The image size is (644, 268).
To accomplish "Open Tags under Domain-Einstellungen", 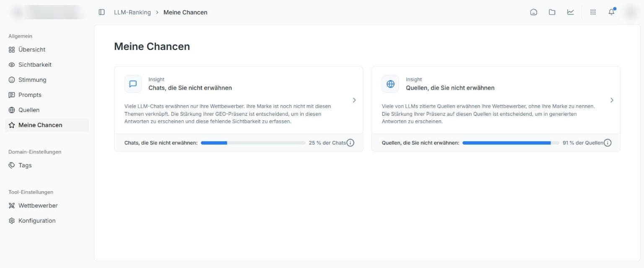I will pos(47,165).
